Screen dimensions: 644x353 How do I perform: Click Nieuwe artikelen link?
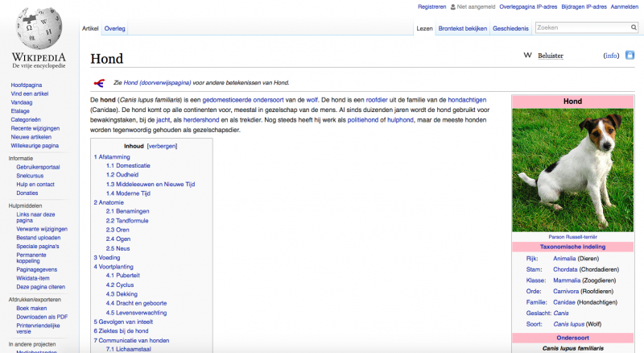[x=31, y=137]
